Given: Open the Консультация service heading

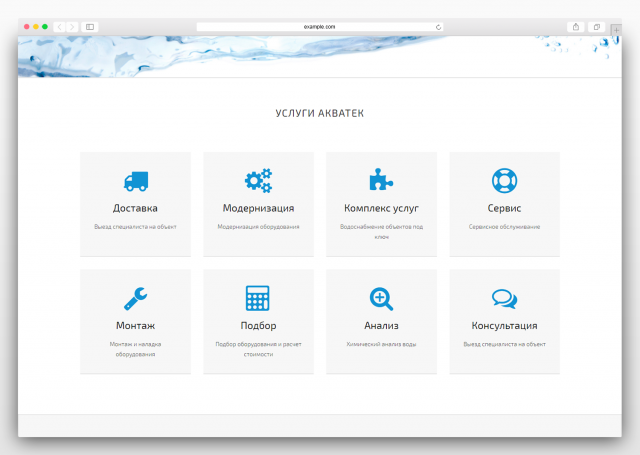Looking at the screenshot, I should [x=504, y=326].
